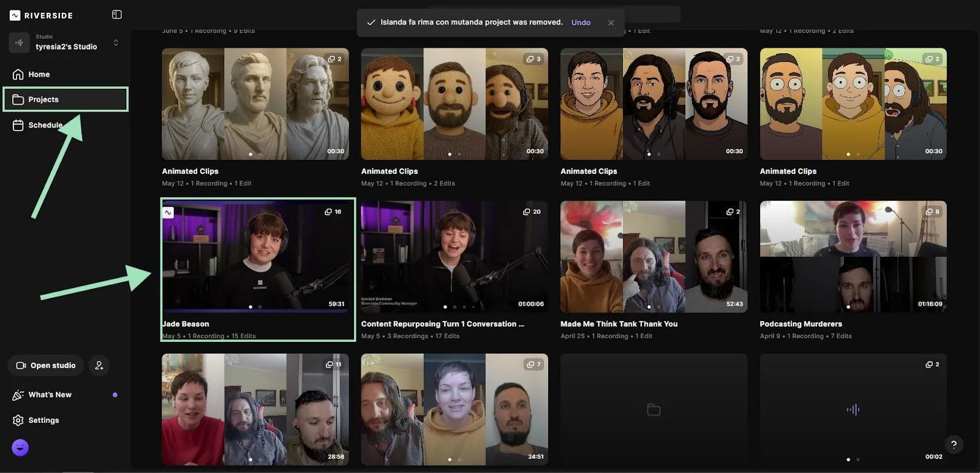Image resolution: width=980 pixels, height=473 pixels.
Task: Open Content Repurposing Turn 1 Conversation thumbnail
Action: pyautogui.click(x=454, y=257)
